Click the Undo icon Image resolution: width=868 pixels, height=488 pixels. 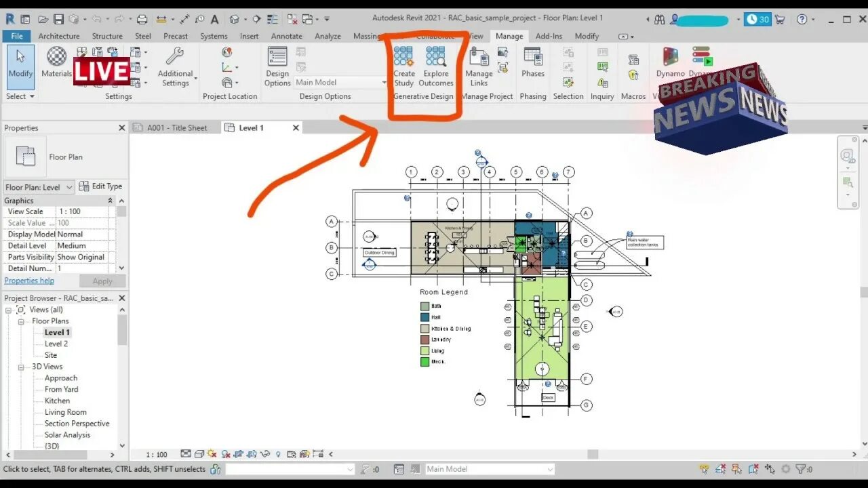(97, 19)
